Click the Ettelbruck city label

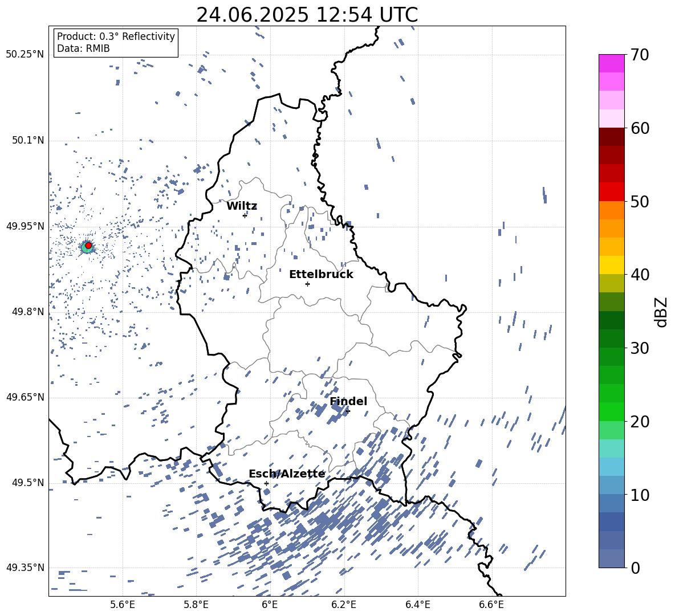click(x=321, y=275)
